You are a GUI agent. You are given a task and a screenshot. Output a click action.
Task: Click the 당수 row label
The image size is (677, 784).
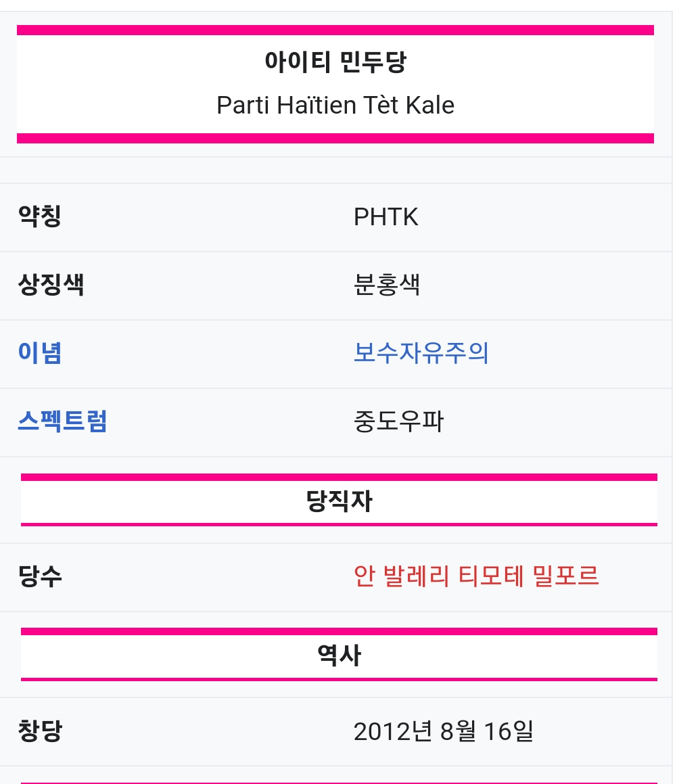tap(40, 576)
